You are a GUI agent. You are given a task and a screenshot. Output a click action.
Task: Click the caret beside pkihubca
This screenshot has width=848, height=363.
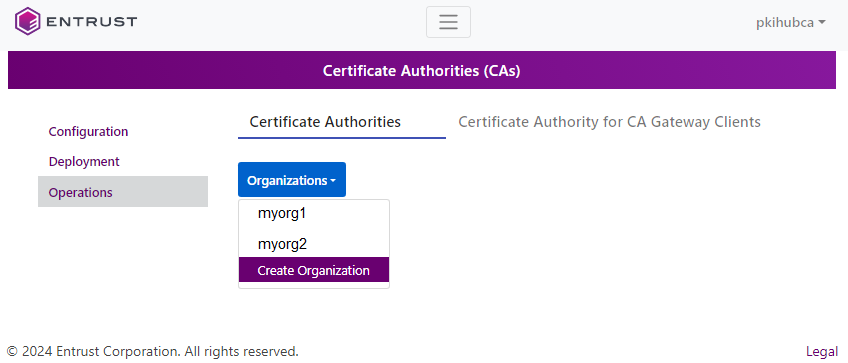coord(822,23)
